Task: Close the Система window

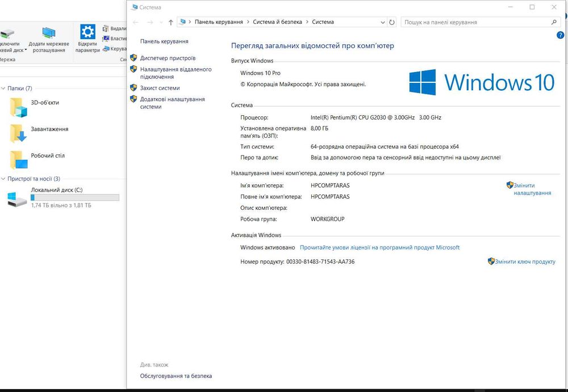Action: click(x=554, y=7)
